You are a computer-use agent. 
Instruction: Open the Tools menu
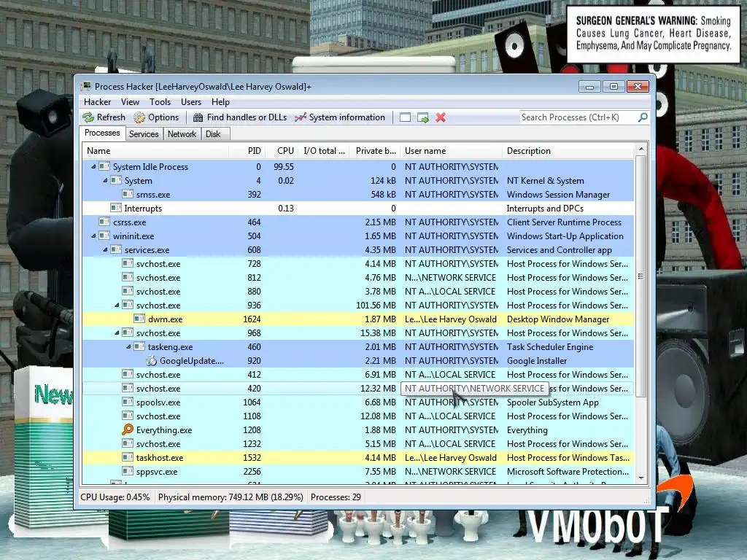coord(160,102)
